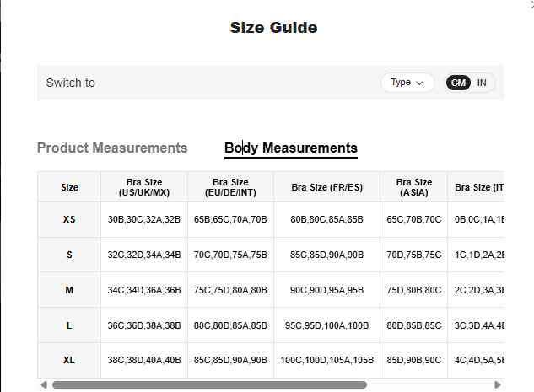Select the XS size row label
Viewport: 534px width, 392px height.
[x=69, y=220]
